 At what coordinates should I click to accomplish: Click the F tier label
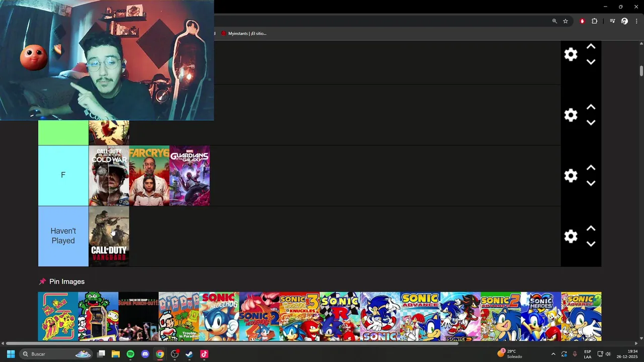point(63,175)
